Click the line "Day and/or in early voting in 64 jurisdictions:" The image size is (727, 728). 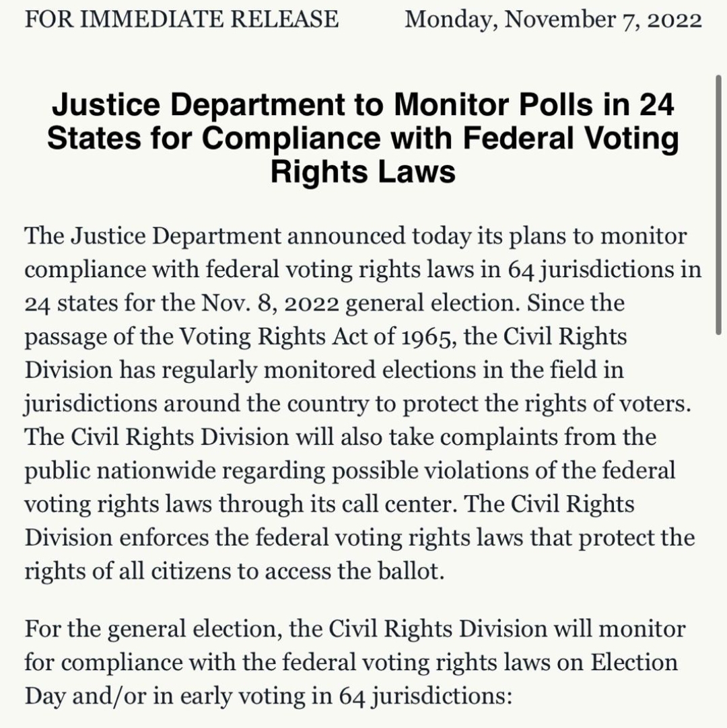(x=268, y=696)
